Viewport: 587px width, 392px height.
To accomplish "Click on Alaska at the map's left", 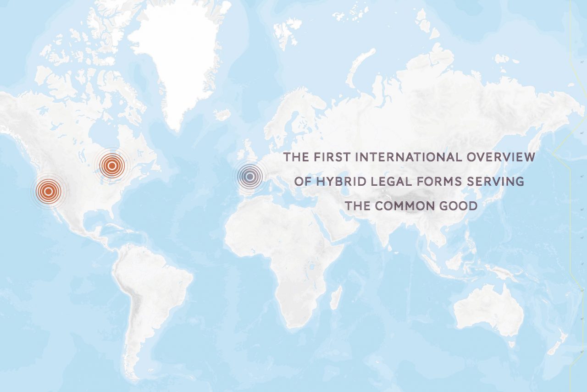I will pyautogui.click(x=14, y=110).
